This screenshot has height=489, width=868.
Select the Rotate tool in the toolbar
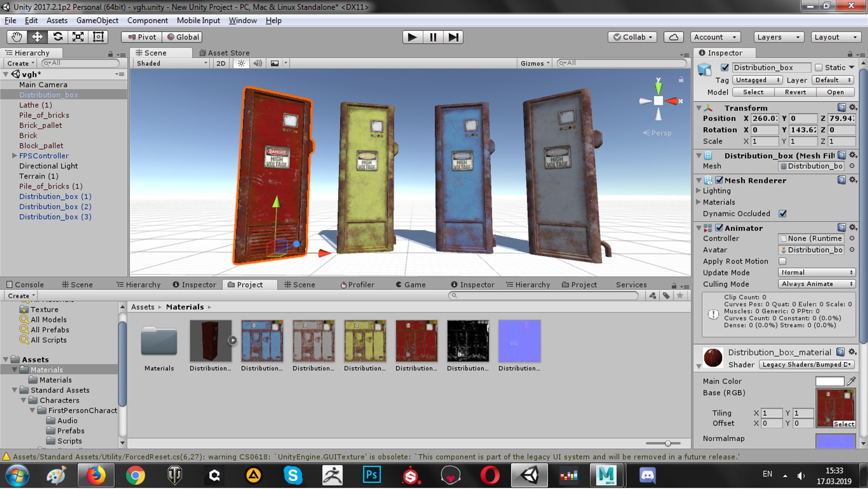coord(58,37)
